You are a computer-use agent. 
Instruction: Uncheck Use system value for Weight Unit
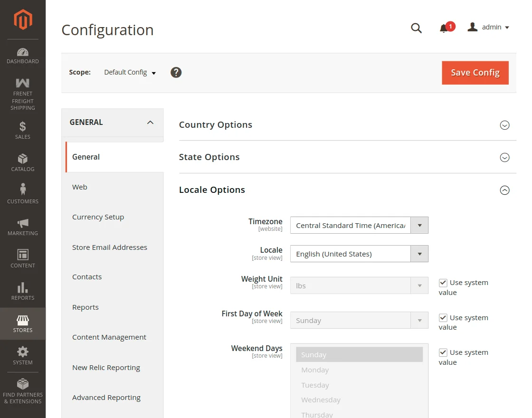click(443, 282)
